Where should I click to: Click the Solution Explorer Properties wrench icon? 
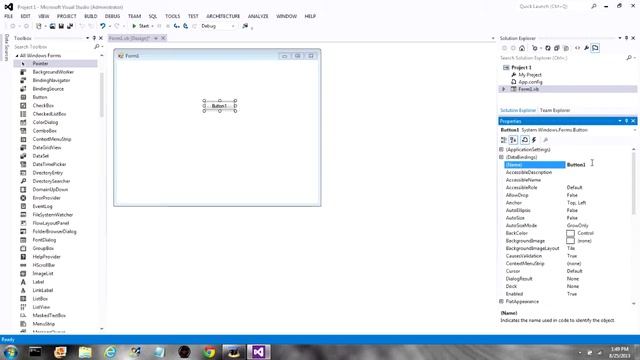click(x=586, y=48)
